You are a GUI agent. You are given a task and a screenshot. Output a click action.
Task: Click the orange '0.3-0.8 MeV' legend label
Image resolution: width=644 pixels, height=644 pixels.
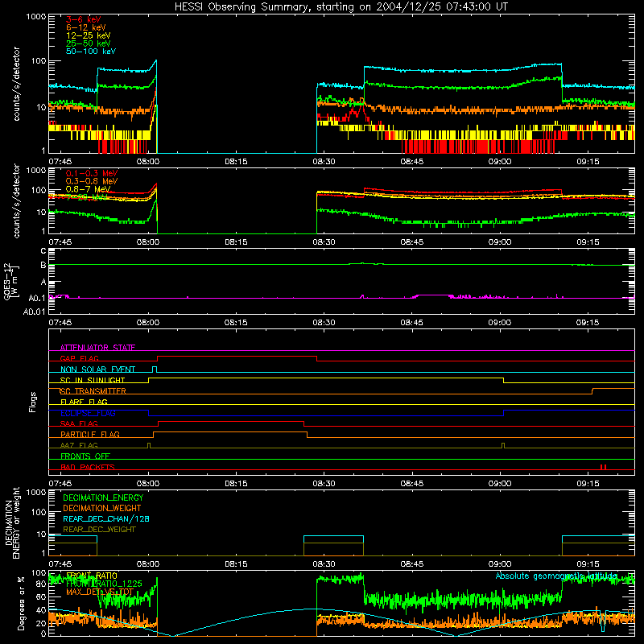click(x=92, y=181)
